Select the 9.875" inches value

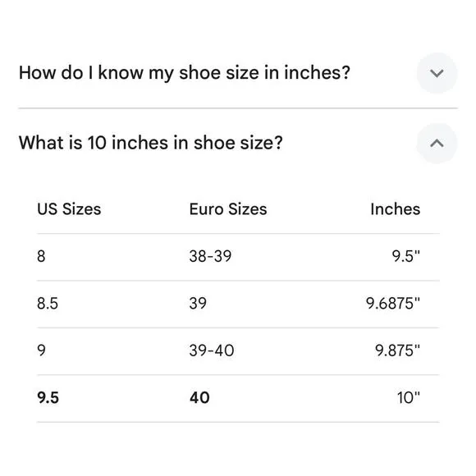[x=398, y=350]
